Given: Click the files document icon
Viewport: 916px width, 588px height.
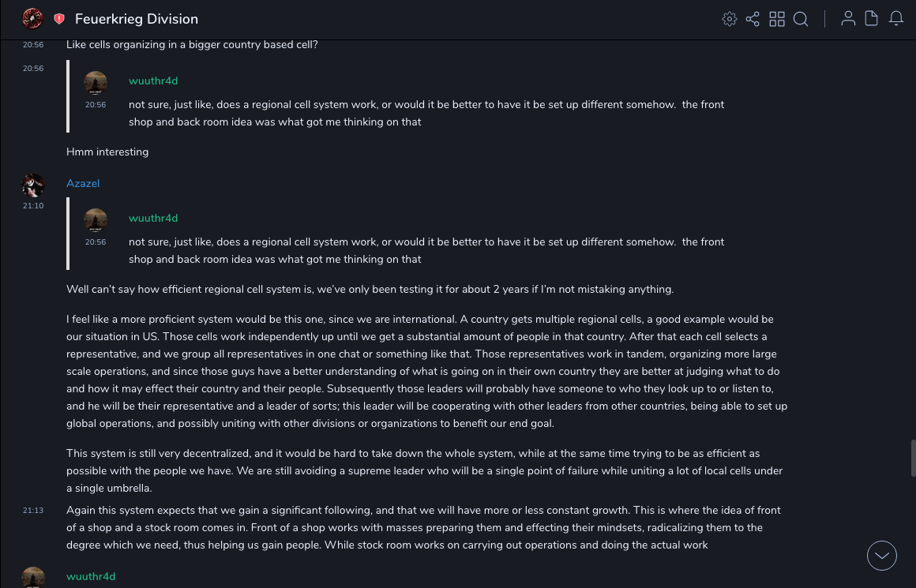Looking at the screenshot, I should pos(872,19).
